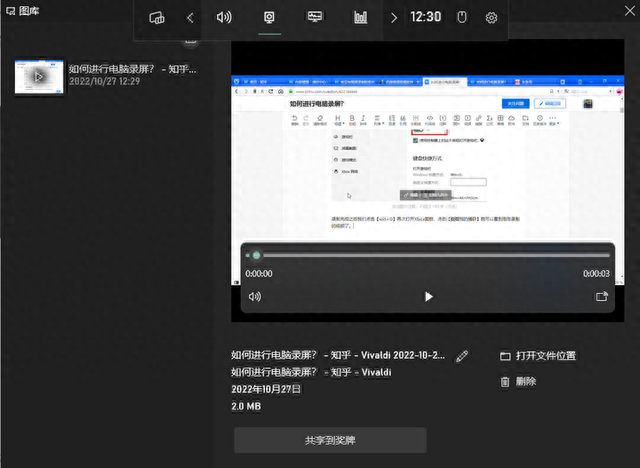
Task: Open the Capture widget icon in Game Bar
Action: tap(269, 17)
